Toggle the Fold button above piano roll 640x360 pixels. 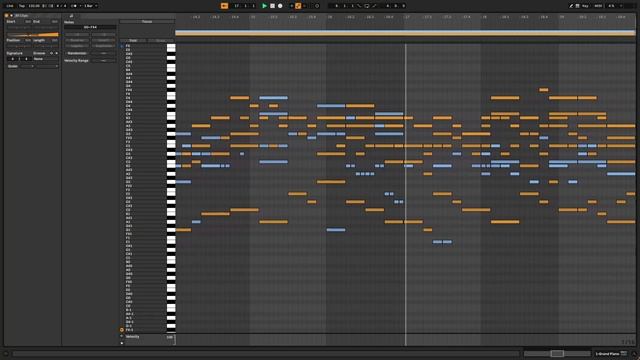(x=133, y=40)
